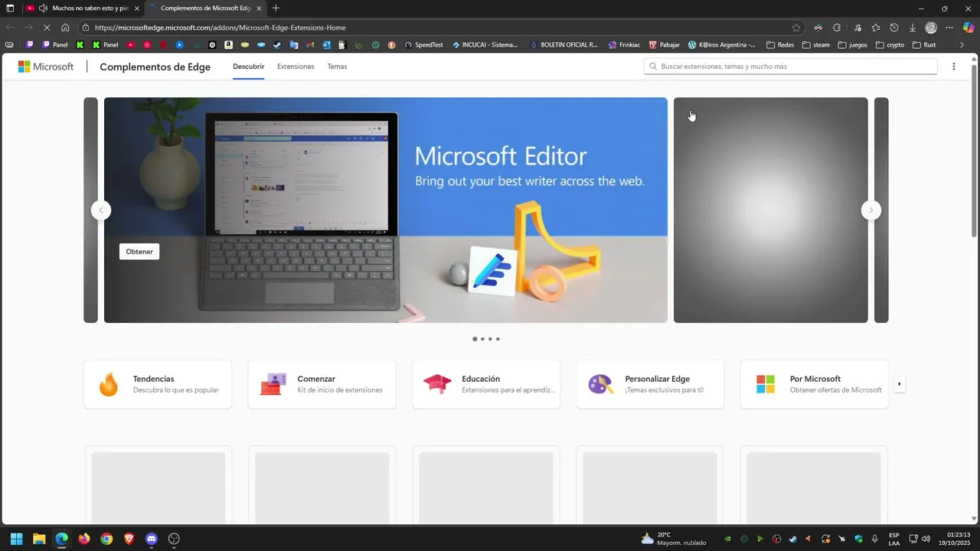
Task: Stop loading the page with the X button
Action: pyautogui.click(x=47, y=28)
